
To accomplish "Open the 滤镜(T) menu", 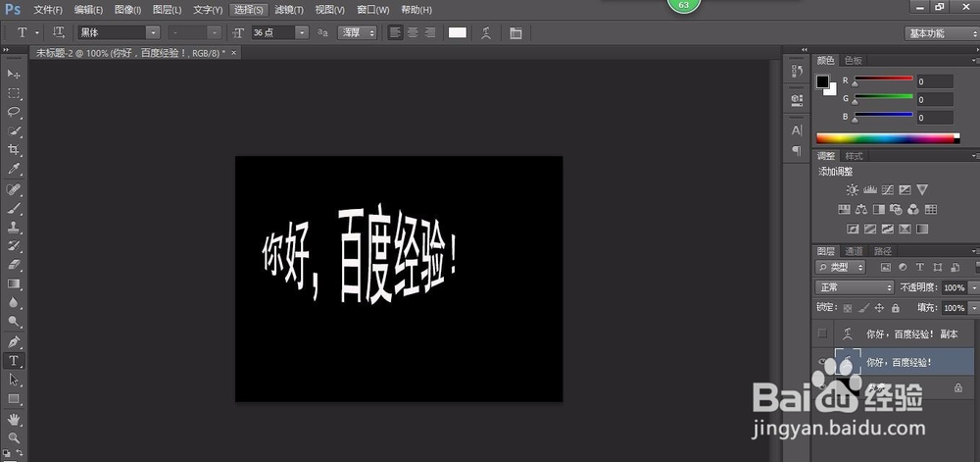I will pyautogui.click(x=289, y=10).
